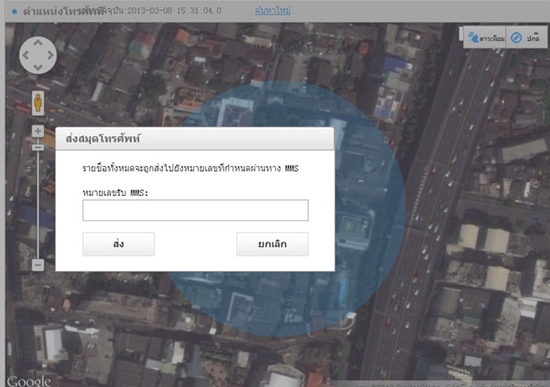Screen dimensions: 550x387
Task: Click the blue bullet beside ตำแหน่งโทรศัพท์
Action: click(14, 11)
